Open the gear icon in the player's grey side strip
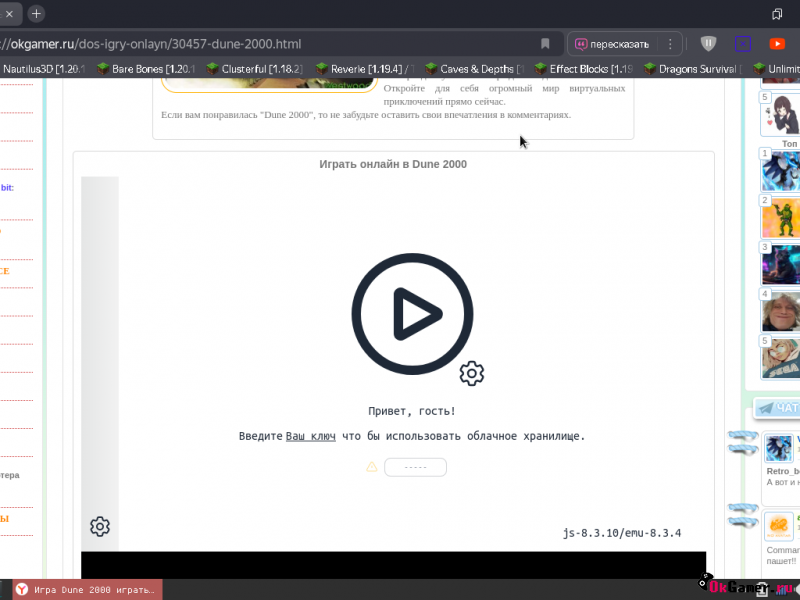The width and height of the screenshot is (800, 600). point(100,527)
